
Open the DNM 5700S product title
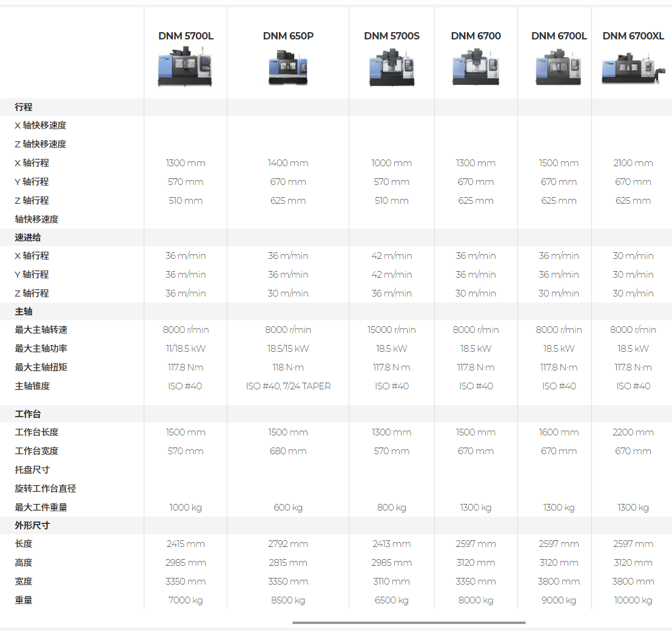pyautogui.click(x=392, y=36)
